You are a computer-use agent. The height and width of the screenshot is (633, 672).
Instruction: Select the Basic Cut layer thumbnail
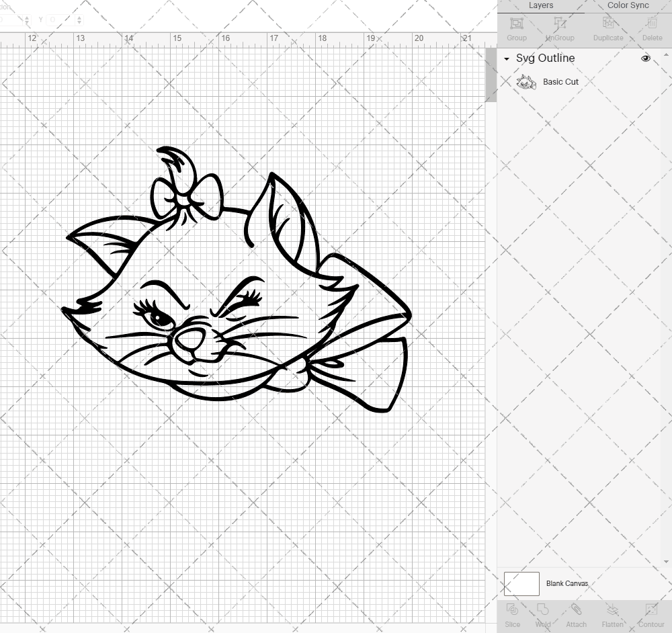[526, 82]
